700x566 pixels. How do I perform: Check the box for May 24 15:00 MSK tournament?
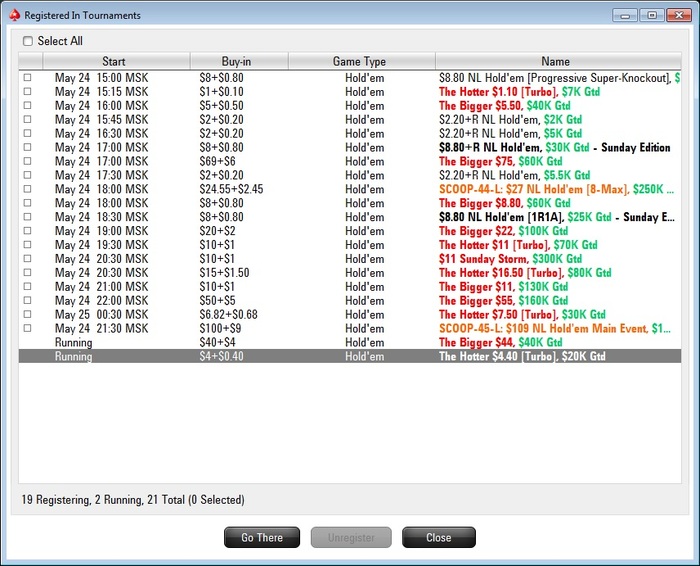[27, 78]
